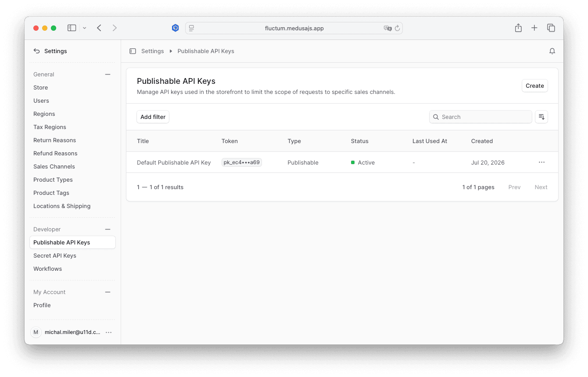Click blue extension shield icon
This screenshot has width=588, height=377.
point(175,28)
